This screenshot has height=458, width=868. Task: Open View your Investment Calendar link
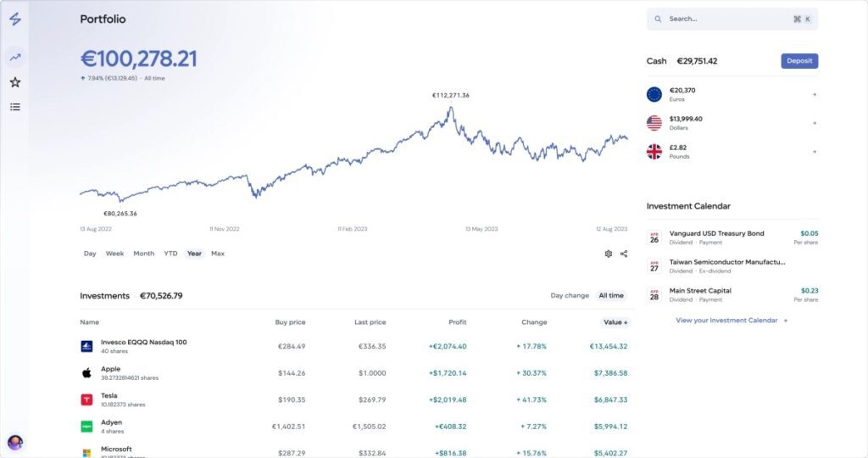tap(731, 321)
